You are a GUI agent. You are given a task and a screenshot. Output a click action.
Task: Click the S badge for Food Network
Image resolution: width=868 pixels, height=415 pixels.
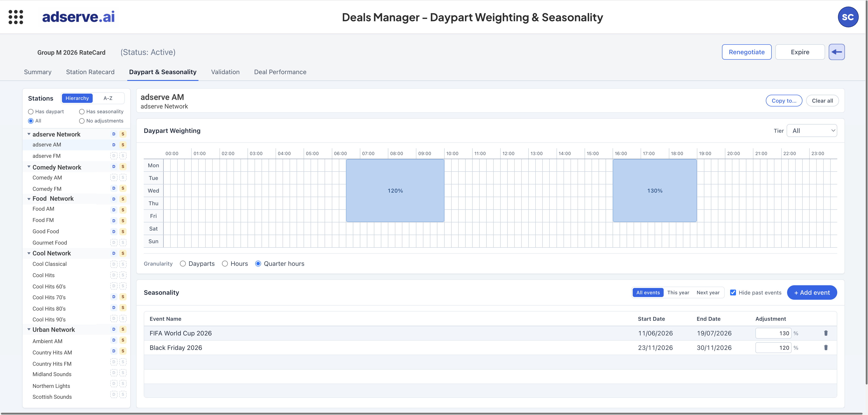point(123,199)
